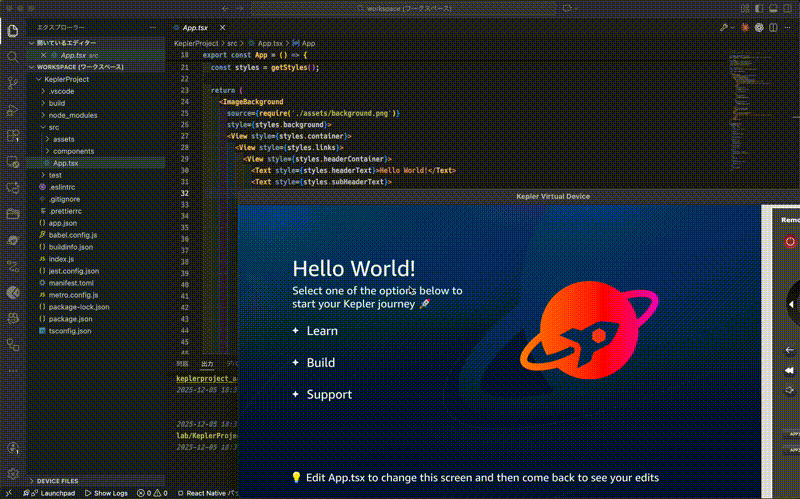Image resolution: width=800 pixels, height=499 pixels.
Task: Click the build tool wrench icon
Action: (x=723, y=28)
